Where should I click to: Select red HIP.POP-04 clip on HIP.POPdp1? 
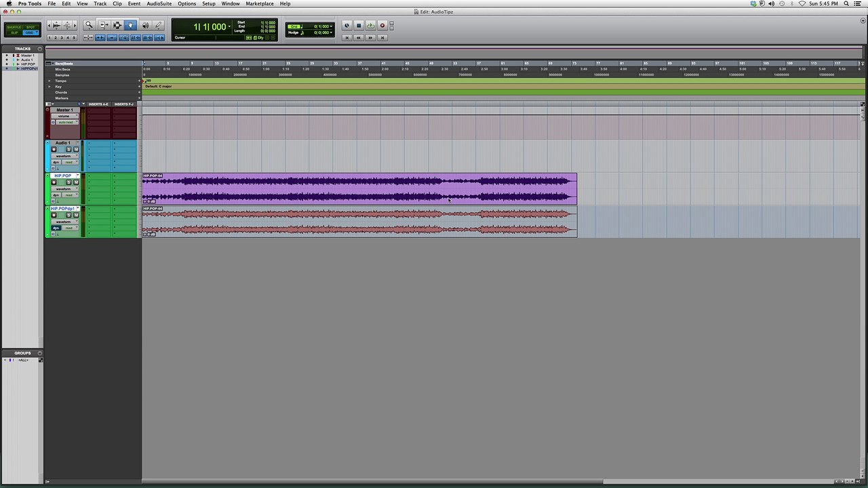(359, 222)
